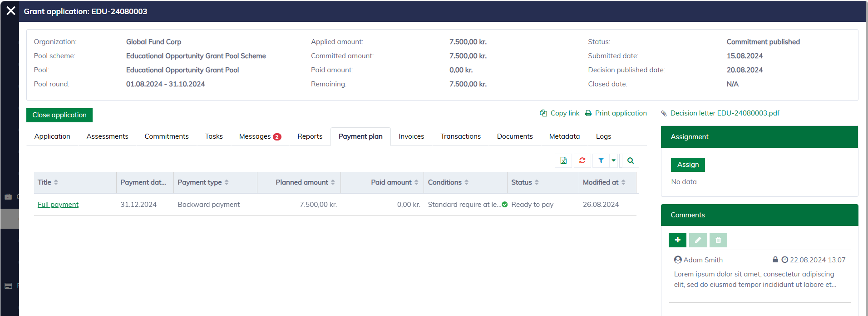
Task: Switch to the Commitments tab
Action: [x=167, y=136]
